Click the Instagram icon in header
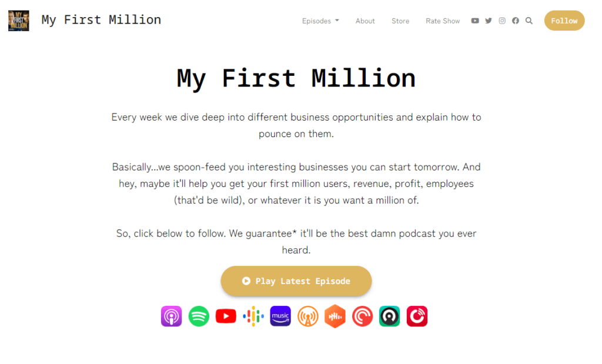 (x=502, y=21)
